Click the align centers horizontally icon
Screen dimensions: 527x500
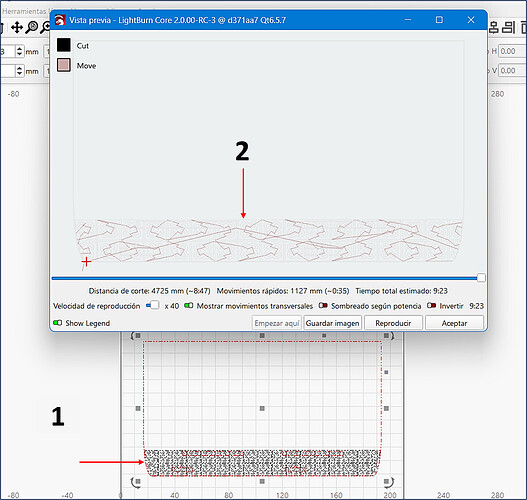[x=493, y=28]
